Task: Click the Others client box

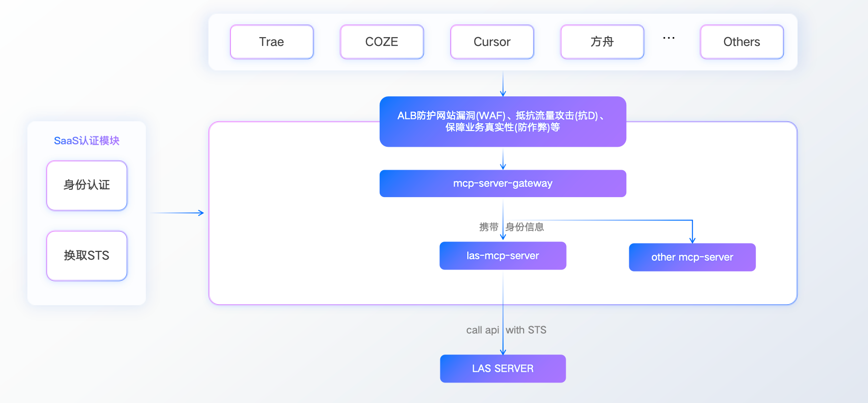Action: [742, 42]
